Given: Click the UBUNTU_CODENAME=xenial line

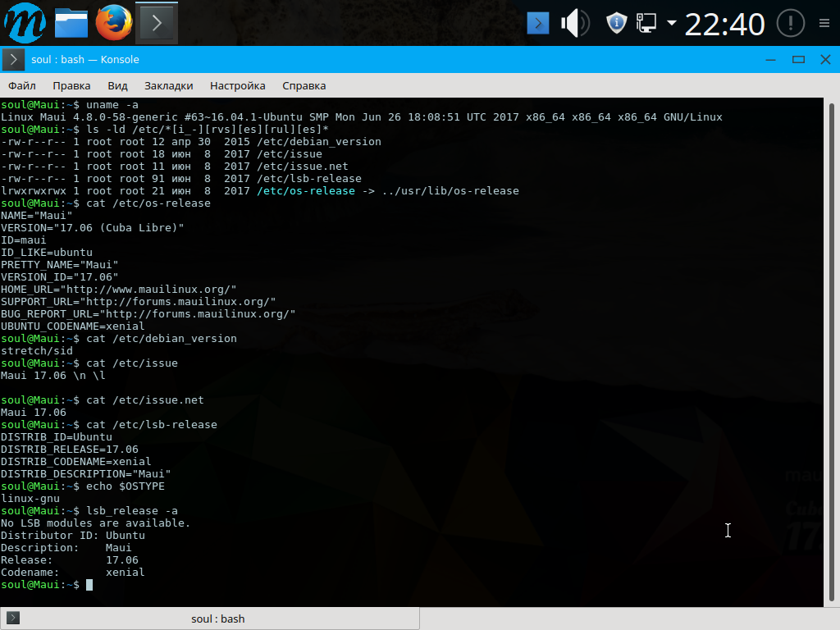Looking at the screenshot, I should pos(72,326).
